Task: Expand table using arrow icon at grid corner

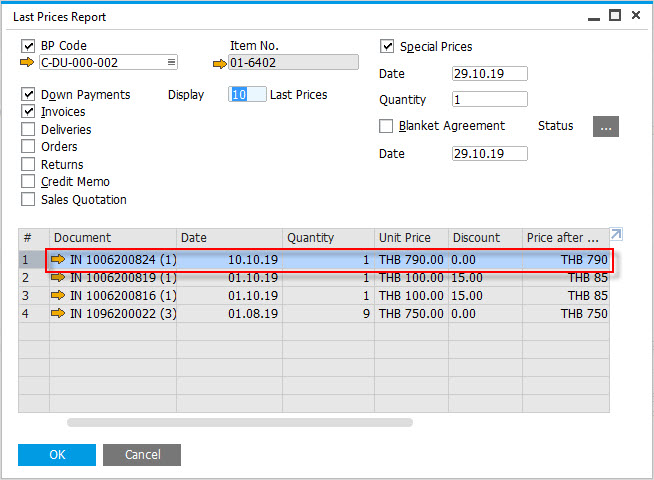Action: pos(616,234)
